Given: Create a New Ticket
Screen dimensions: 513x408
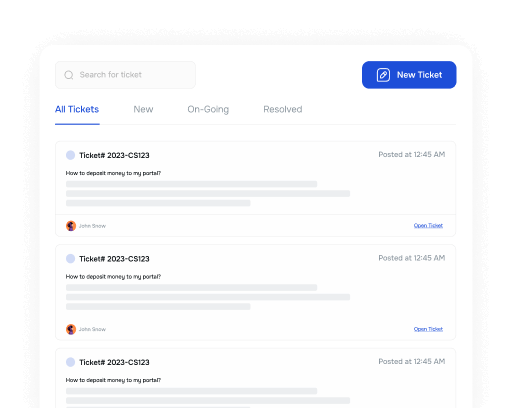Looking at the screenshot, I should [x=409, y=75].
